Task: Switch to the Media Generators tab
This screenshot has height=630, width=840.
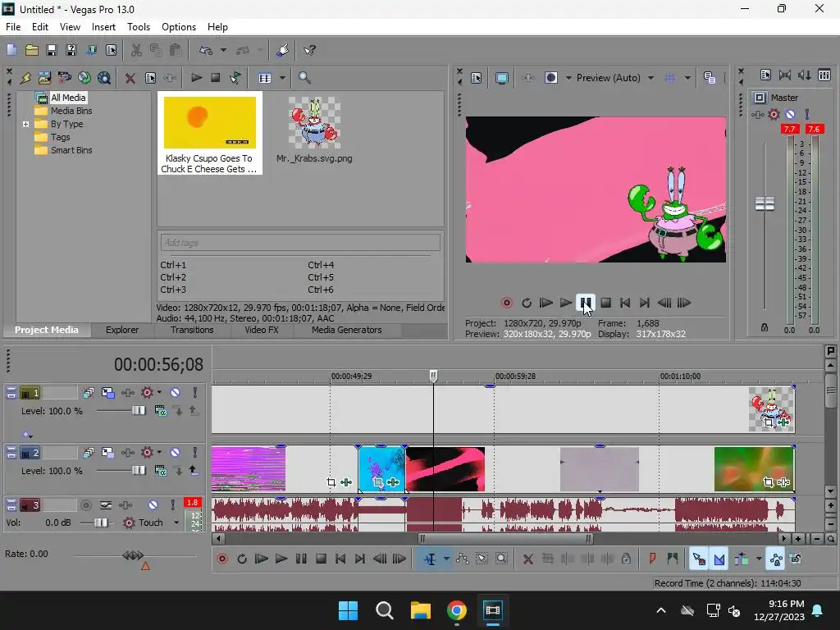Action: (347, 330)
